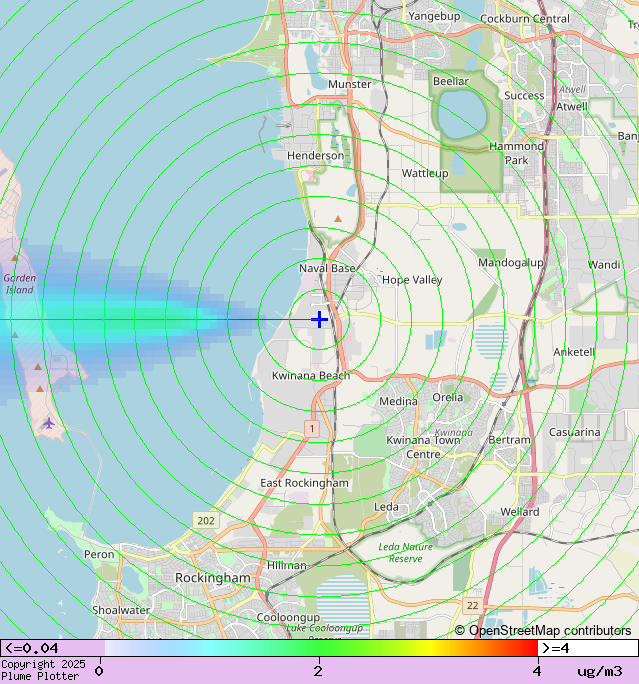Click the Garden Island label
This screenshot has height=684, width=639.
pos(20,284)
